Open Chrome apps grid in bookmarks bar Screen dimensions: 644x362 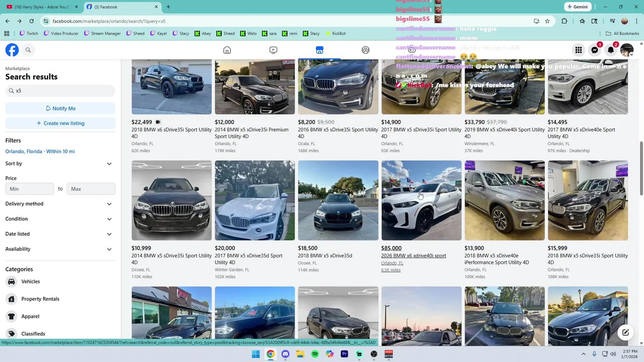point(7,34)
